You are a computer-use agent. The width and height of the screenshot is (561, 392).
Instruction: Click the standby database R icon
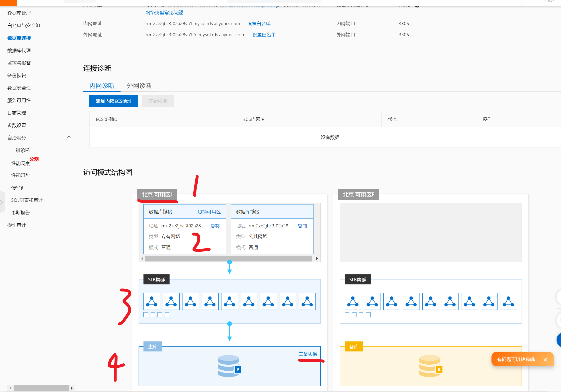430,366
